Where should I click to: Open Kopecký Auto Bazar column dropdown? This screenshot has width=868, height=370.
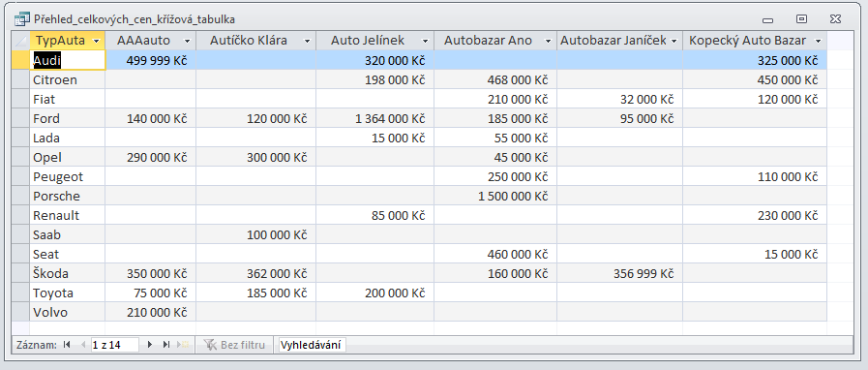click(818, 41)
